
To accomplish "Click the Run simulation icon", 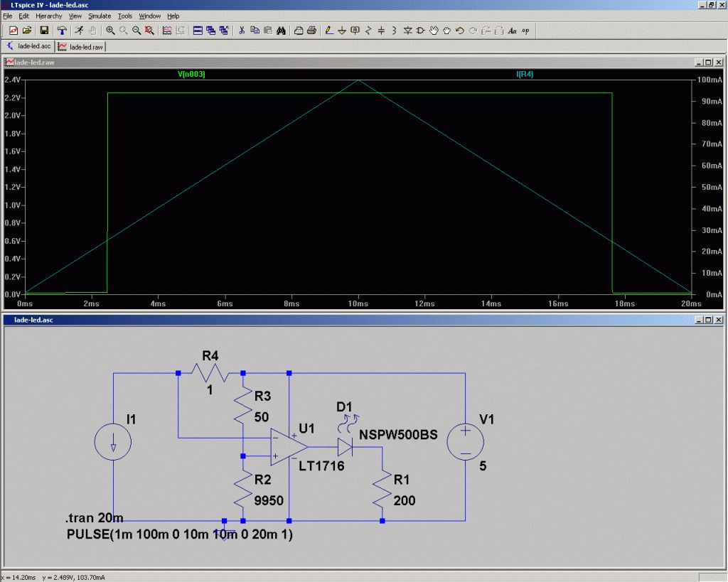I will 80,31.
